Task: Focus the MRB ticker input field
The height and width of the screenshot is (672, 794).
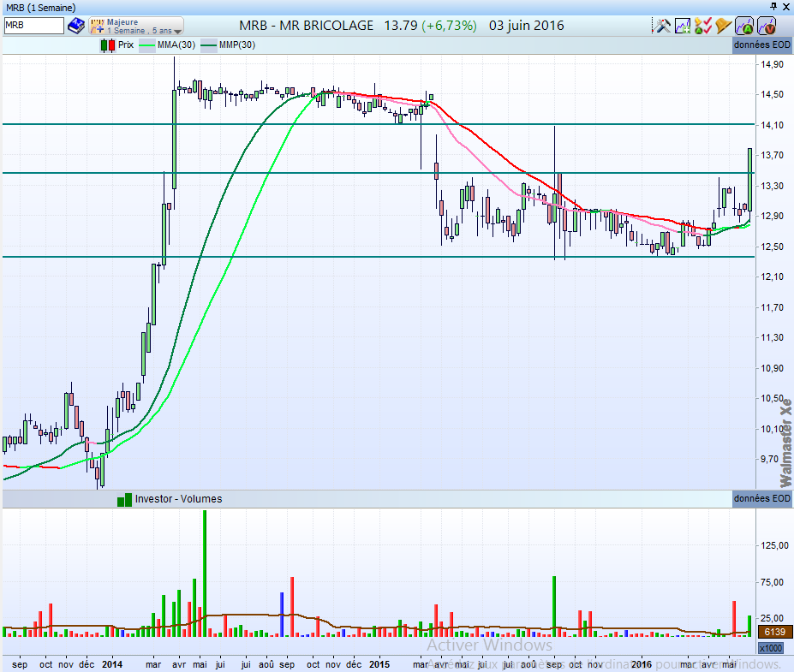Action: [34, 26]
